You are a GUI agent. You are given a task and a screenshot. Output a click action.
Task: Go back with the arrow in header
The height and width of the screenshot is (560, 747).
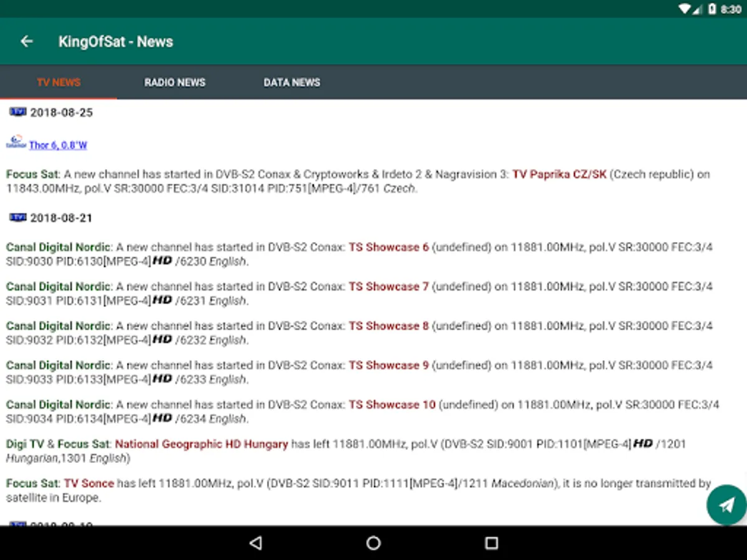tap(26, 42)
